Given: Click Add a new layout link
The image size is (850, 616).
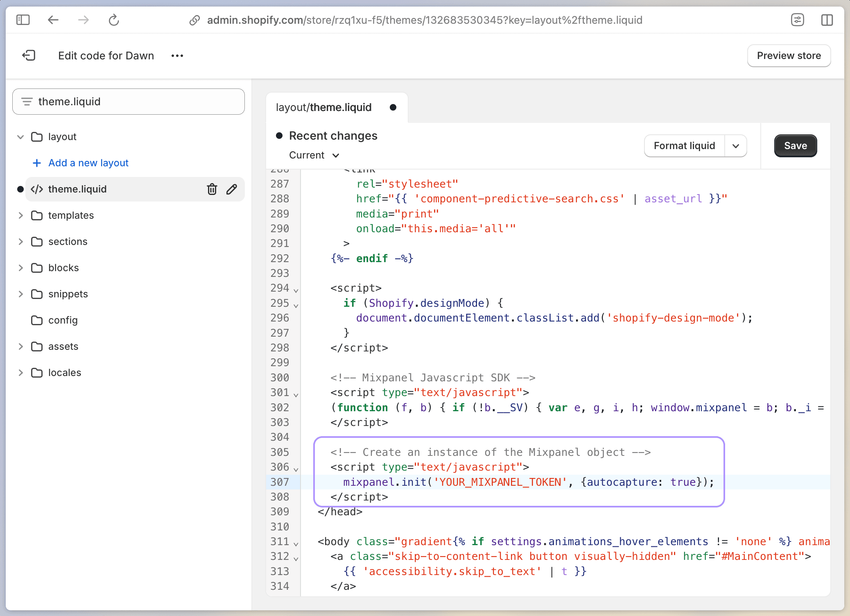Looking at the screenshot, I should [88, 163].
